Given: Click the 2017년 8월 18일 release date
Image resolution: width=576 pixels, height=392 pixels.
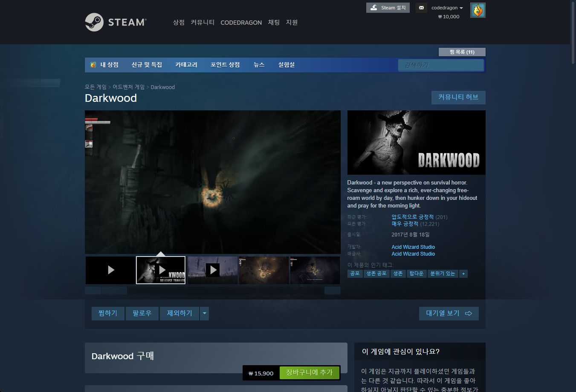Looking at the screenshot, I should pos(411,235).
